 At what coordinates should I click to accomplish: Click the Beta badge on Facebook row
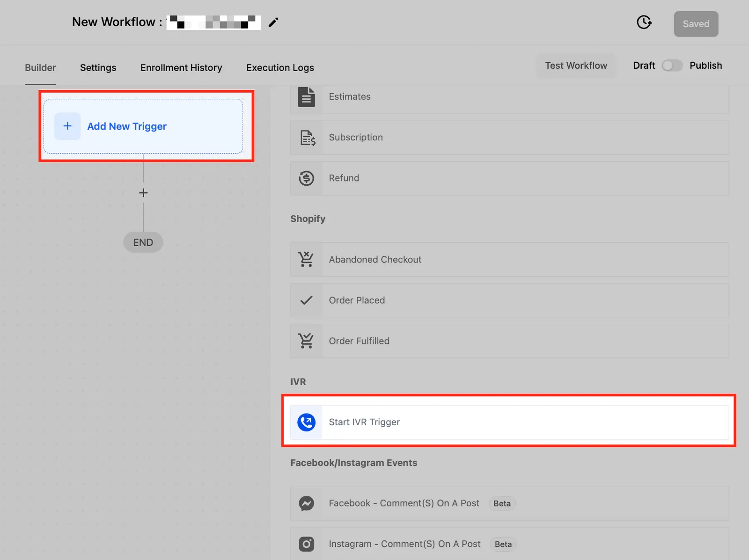click(x=502, y=503)
